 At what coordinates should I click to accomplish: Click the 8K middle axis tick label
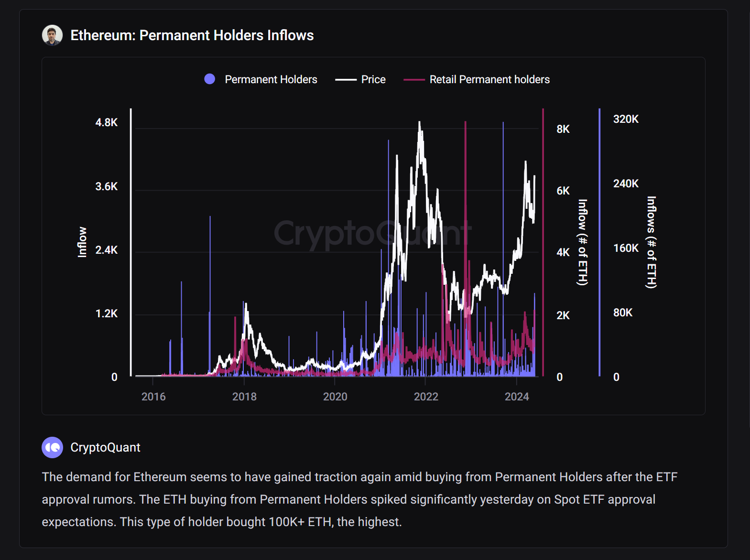563,129
